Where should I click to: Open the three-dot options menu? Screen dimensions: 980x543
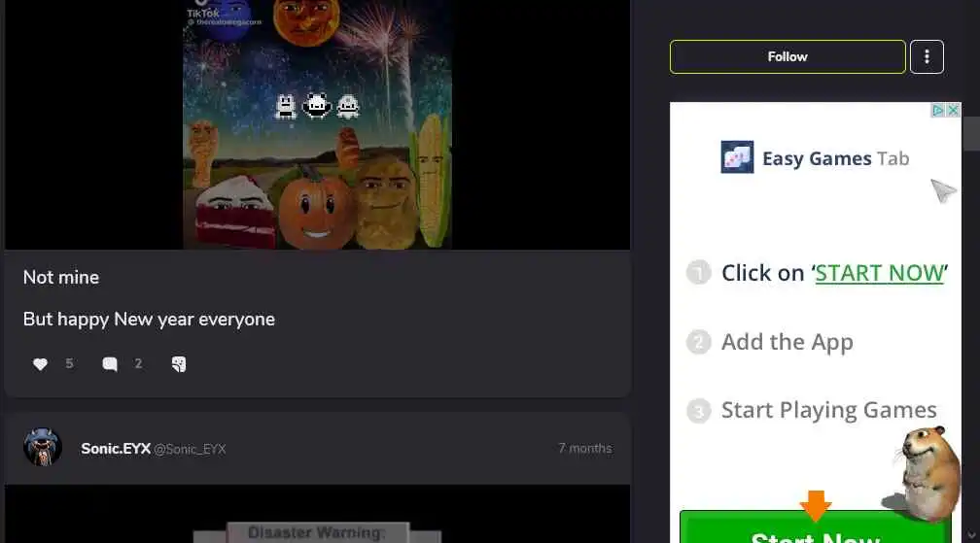pos(927,56)
